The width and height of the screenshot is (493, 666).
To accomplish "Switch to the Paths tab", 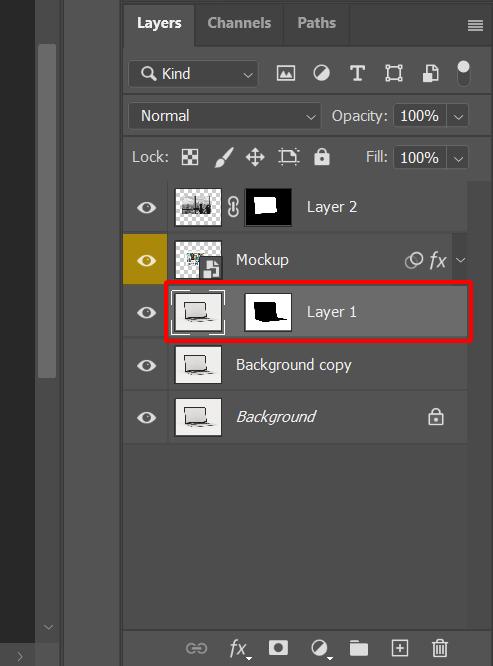I will coord(317,23).
